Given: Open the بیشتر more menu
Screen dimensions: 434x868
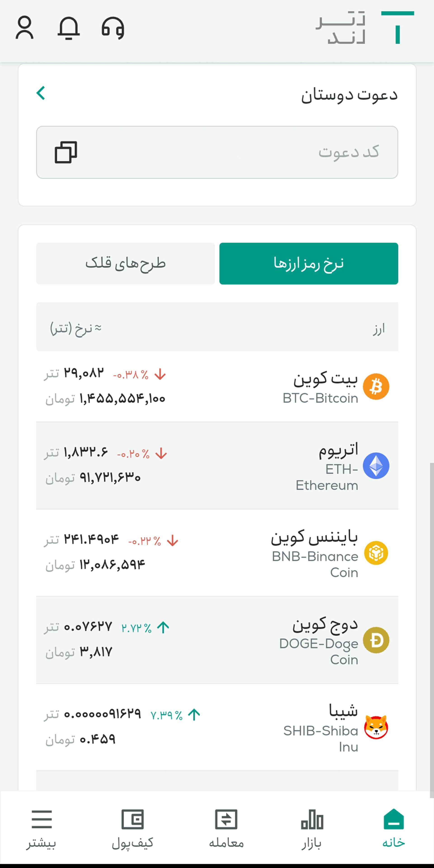Looking at the screenshot, I should pos(41,828).
